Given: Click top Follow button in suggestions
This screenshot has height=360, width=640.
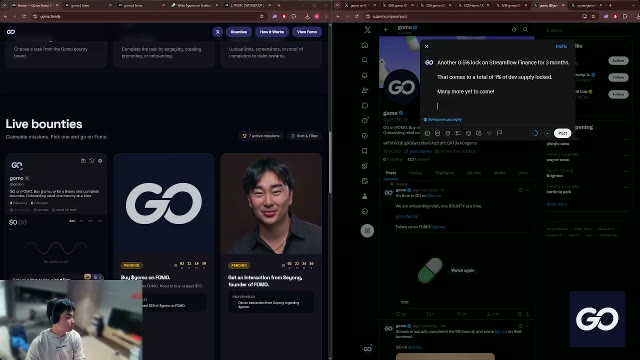Looking at the screenshot, I should pos(618,61).
